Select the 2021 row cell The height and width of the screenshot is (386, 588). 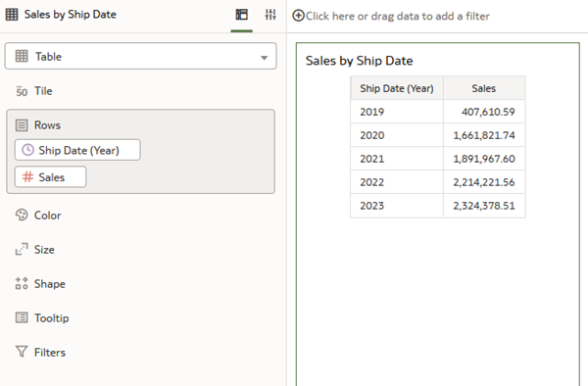click(x=397, y=159)
